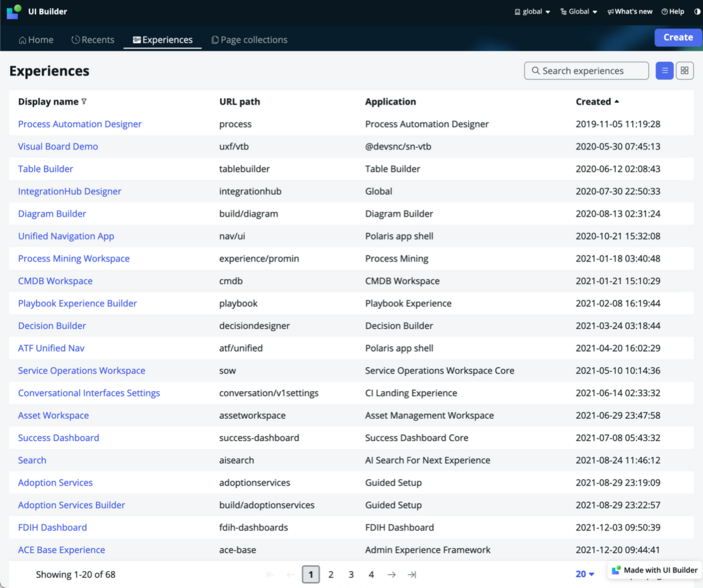Open Adoption Services link
This screenshot has width=703, height=588.
pos(55,483)
